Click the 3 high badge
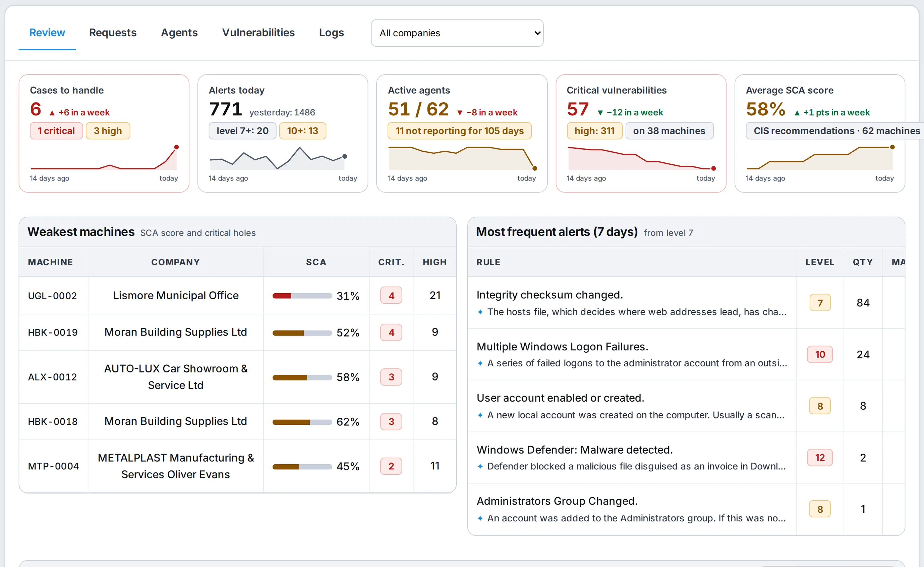924x567 pixels. coord(108,131)
